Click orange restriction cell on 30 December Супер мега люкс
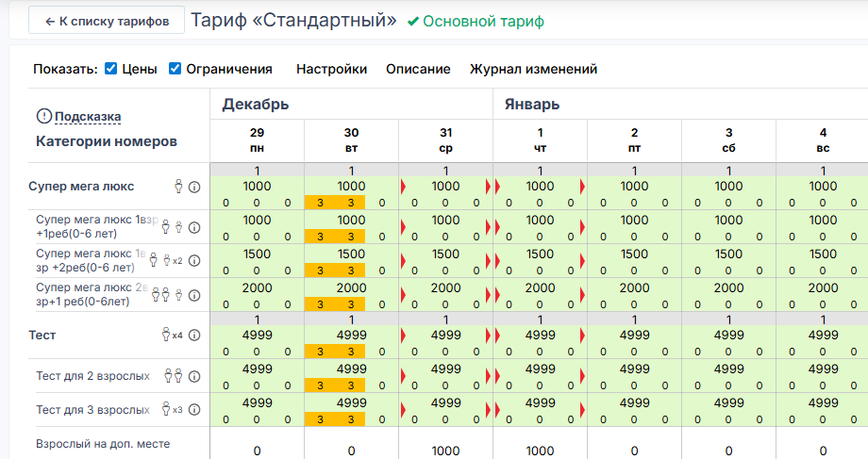The height and width of the screenshot is (459, 868). point(335,202)
